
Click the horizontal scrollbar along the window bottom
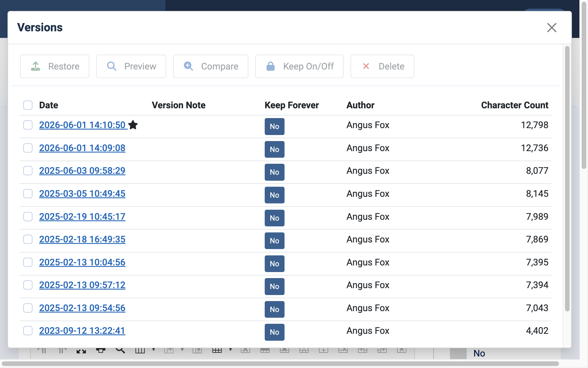[x=280, y=364]
